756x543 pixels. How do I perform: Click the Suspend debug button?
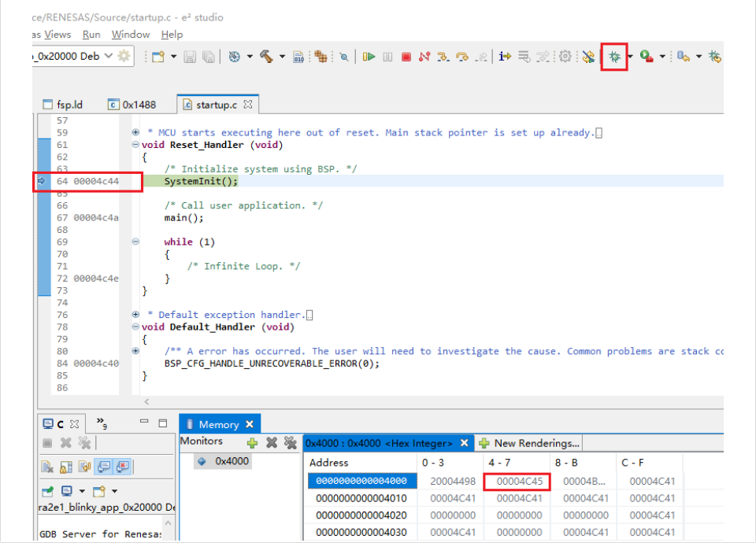tap(387, 57)
